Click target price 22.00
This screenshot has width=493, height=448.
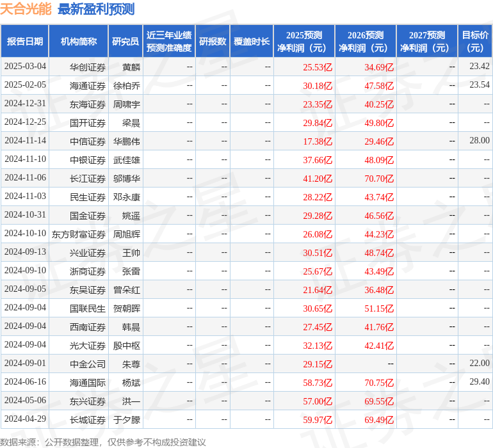coord(480,363)
